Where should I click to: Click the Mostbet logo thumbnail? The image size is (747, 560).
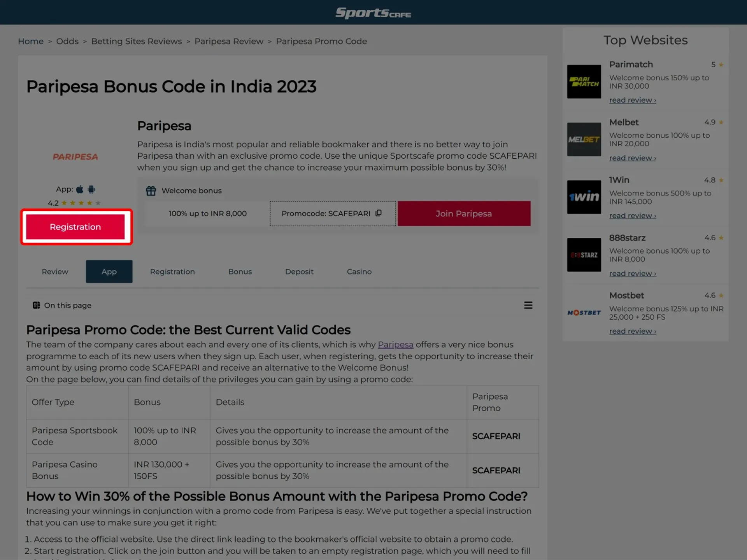(584, 313)
